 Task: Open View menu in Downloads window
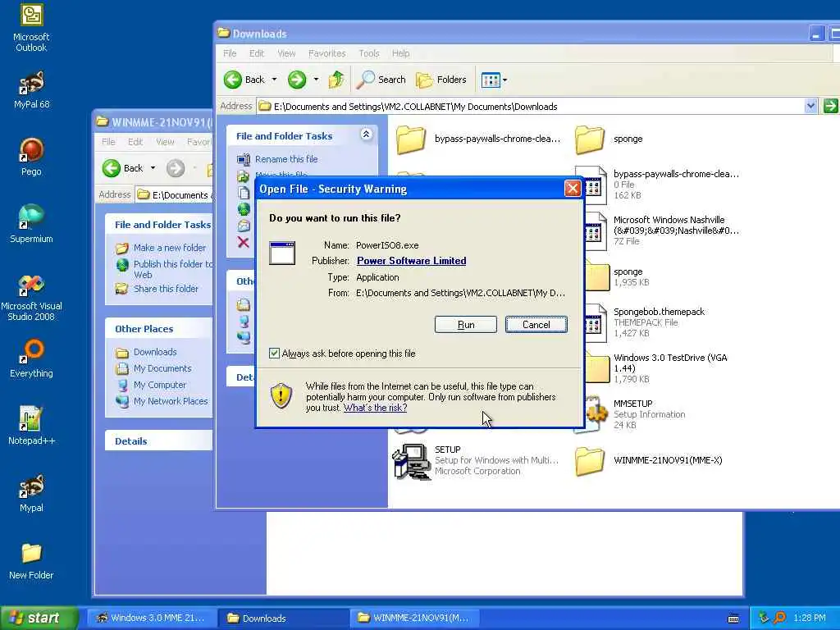[x=286, y=53]
